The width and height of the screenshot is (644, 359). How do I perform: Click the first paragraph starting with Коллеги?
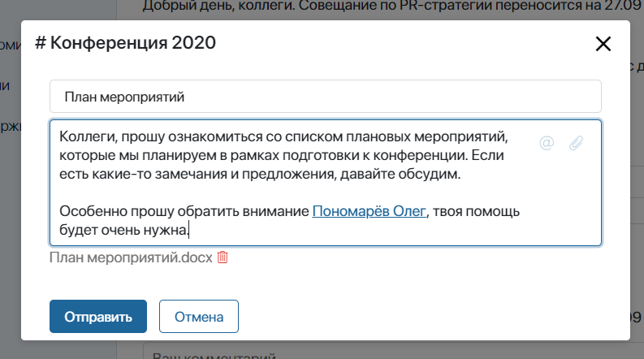(283, 155)
